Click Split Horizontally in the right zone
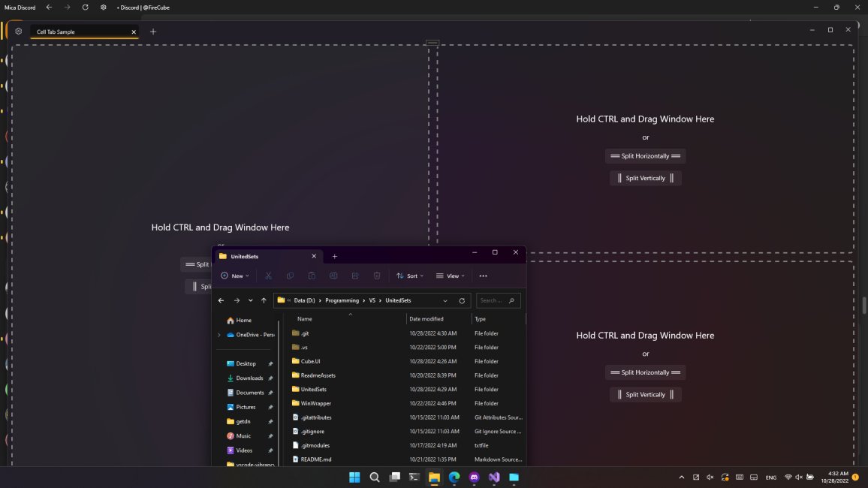This screenshot has height=488, width=868. tap(645, 155)
